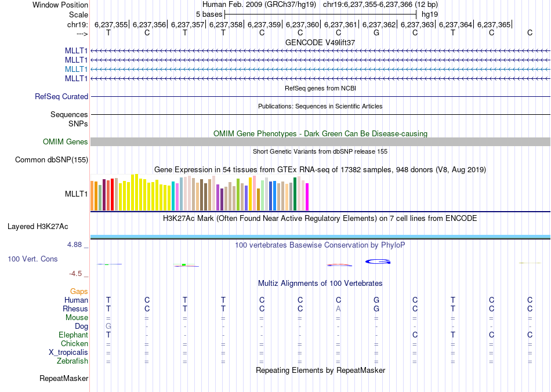
Task: Click the chr19: ruler label
Action: (78, 24)
